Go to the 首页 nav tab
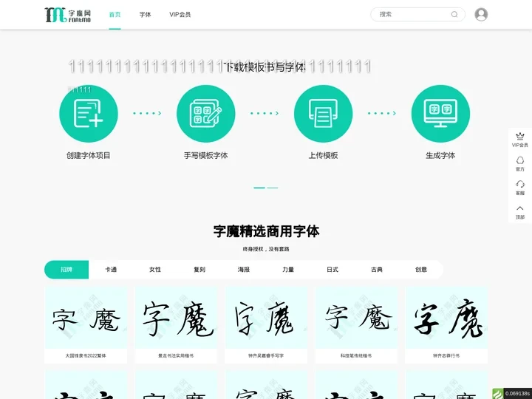 click(115, 14)
